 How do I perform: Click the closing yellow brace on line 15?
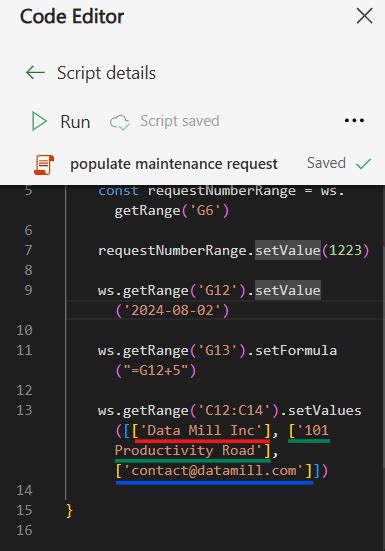point(69,511)
